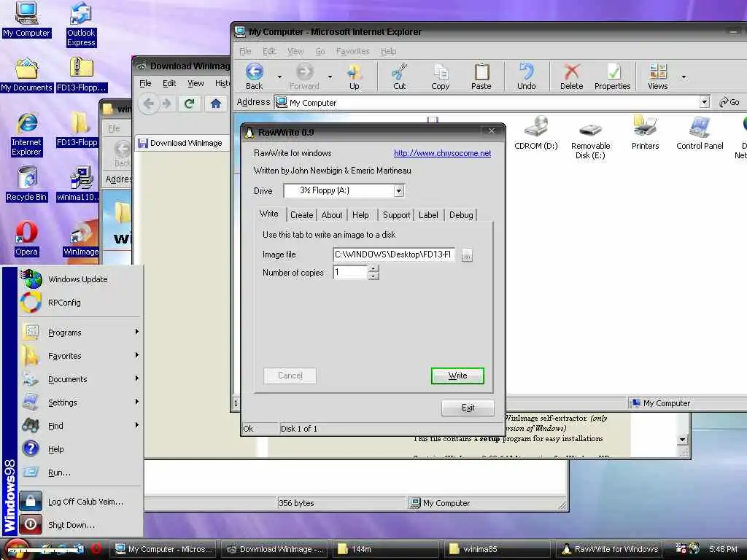Switch to the Debug tab in RawWrite
Viewport: 747px width, 560px height.
(x=461, y=215)
